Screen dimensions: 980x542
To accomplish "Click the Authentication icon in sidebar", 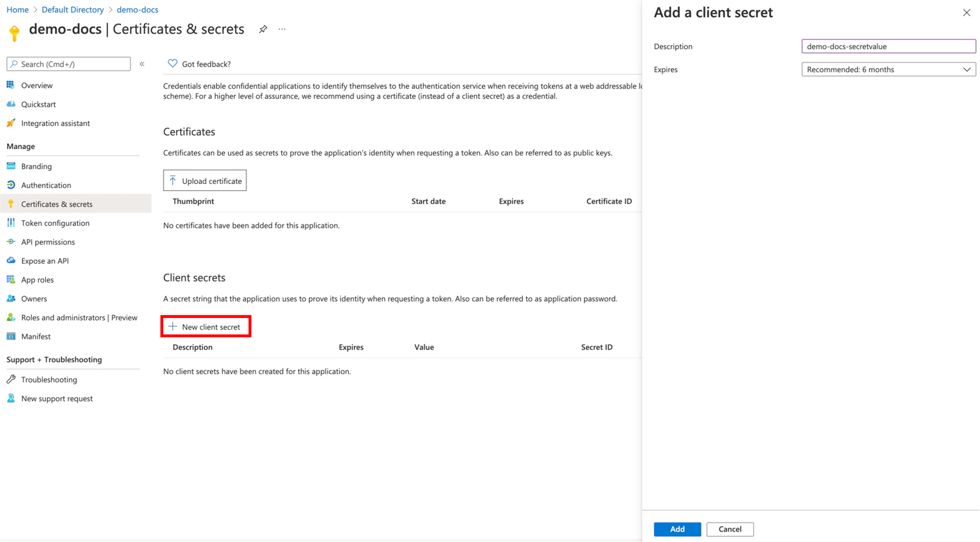I will [12, 184].
